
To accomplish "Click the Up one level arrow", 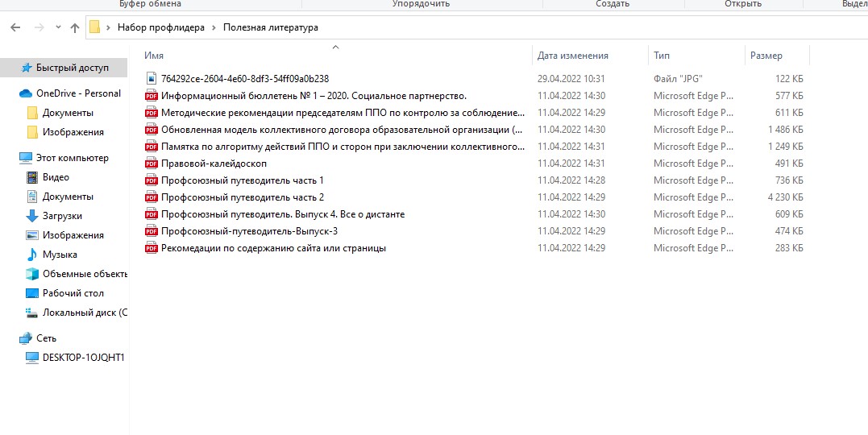I will click(x=75, y=27).
